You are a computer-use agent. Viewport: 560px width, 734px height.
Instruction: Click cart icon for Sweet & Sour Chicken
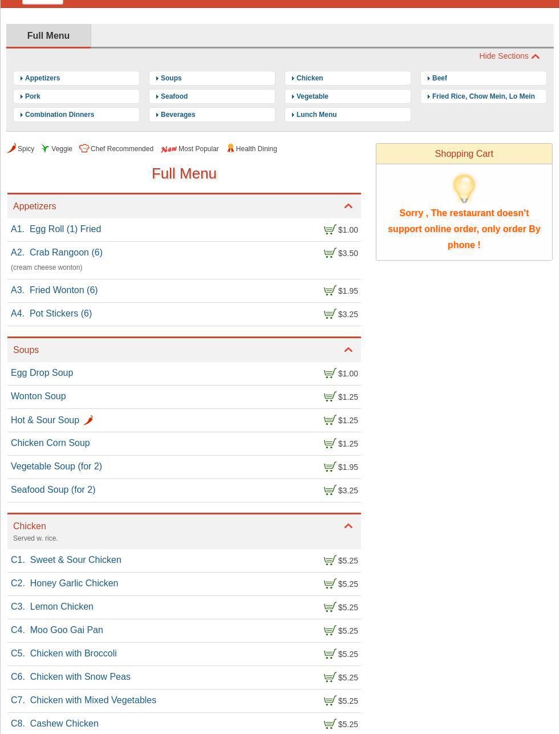(x=330, y=561)
